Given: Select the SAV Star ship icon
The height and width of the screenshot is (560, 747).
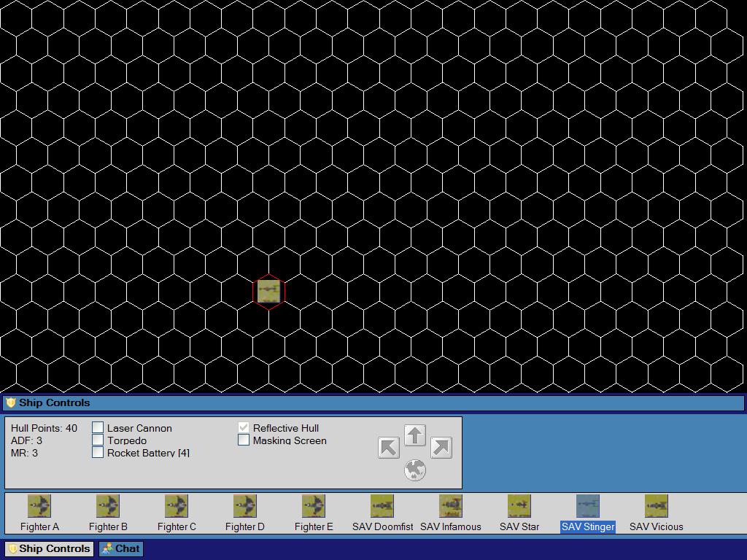Looking at the screenshot, I should pos(519,506).
